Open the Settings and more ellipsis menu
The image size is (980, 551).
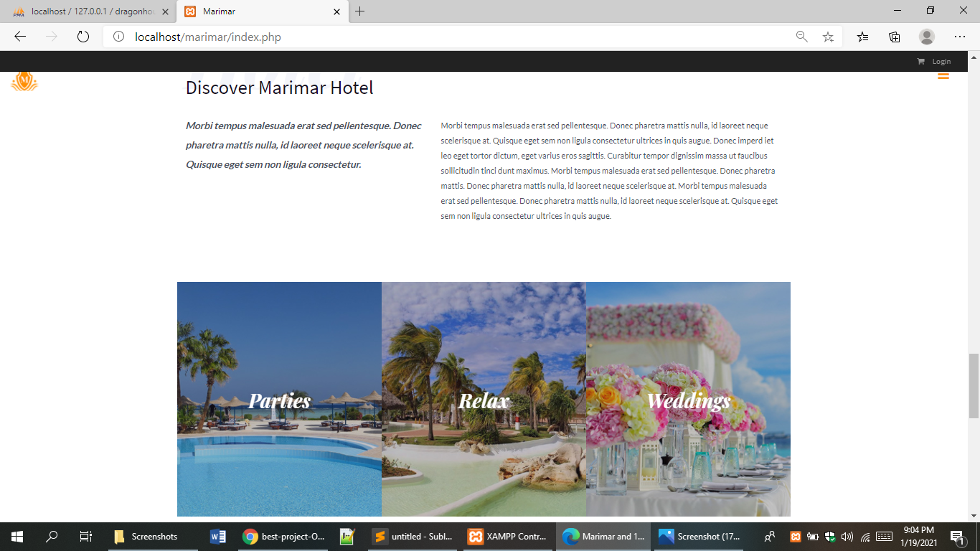[959, 36]
